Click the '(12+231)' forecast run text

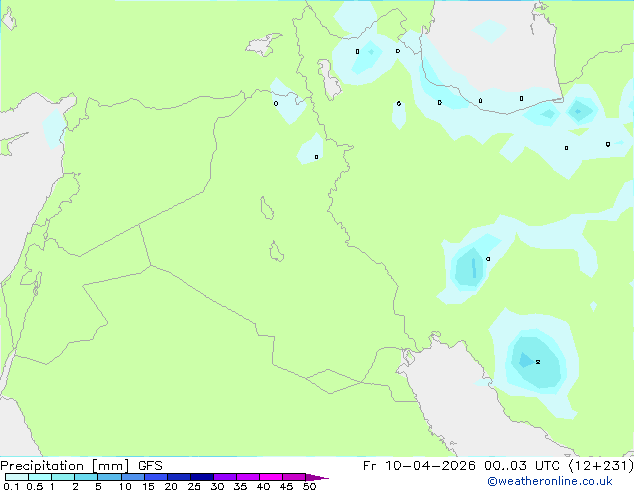(x=601, y=466)
